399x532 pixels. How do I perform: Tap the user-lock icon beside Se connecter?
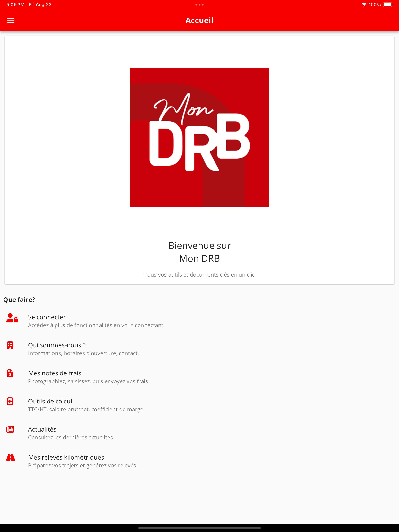(x=12, y=318)
